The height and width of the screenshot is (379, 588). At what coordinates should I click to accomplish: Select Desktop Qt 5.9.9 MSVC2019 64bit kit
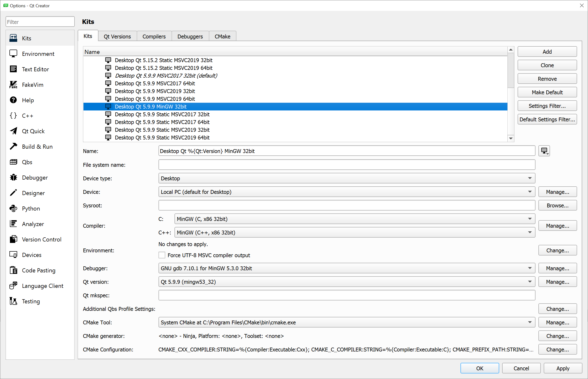click(x=155, y=99)
